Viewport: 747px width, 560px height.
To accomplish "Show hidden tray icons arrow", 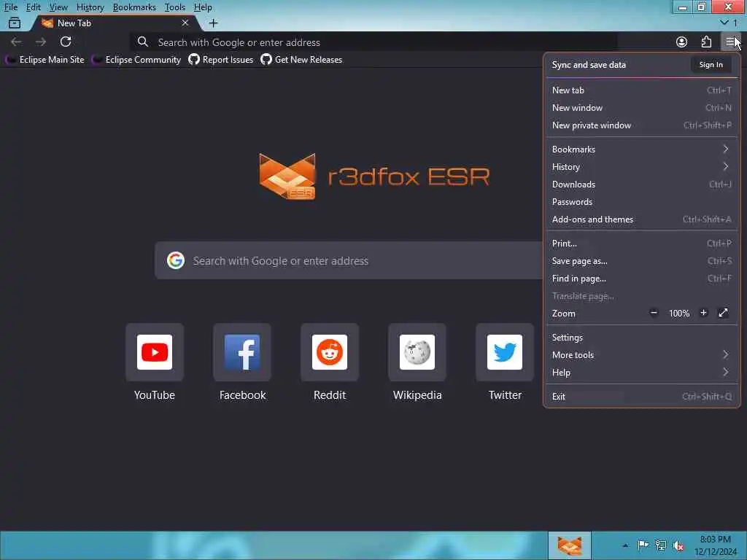I will point(625,545).
